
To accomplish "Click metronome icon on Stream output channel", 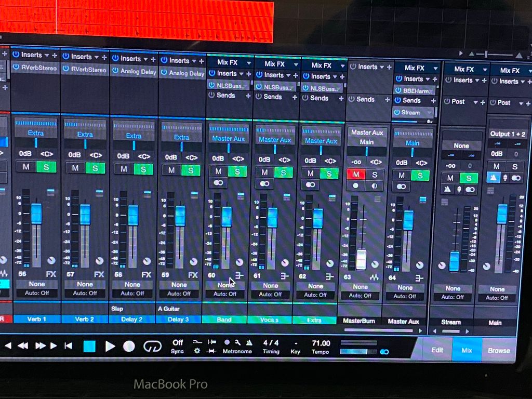I will [447, 189].
